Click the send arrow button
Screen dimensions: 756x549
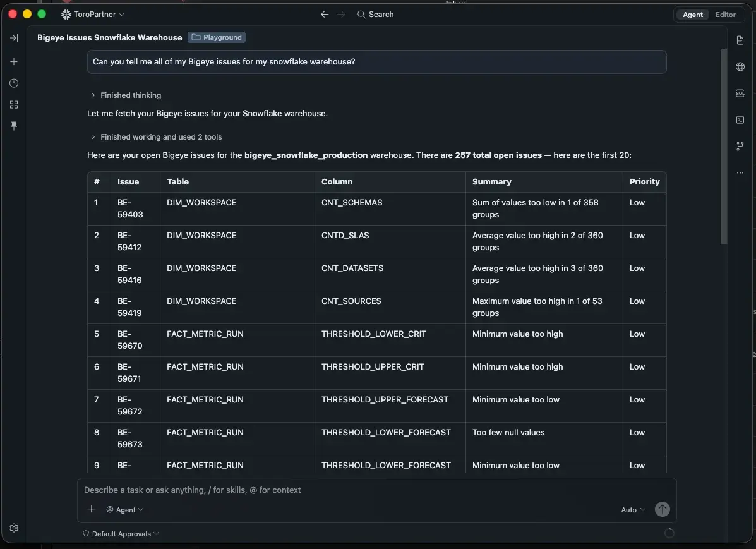click(x=662, y=509)
